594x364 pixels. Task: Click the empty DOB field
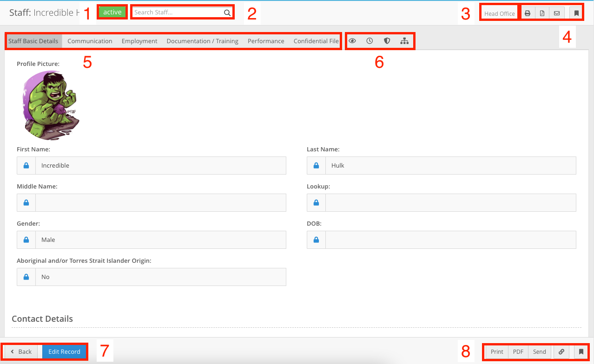pyautogui.click(x=451, y=240)
